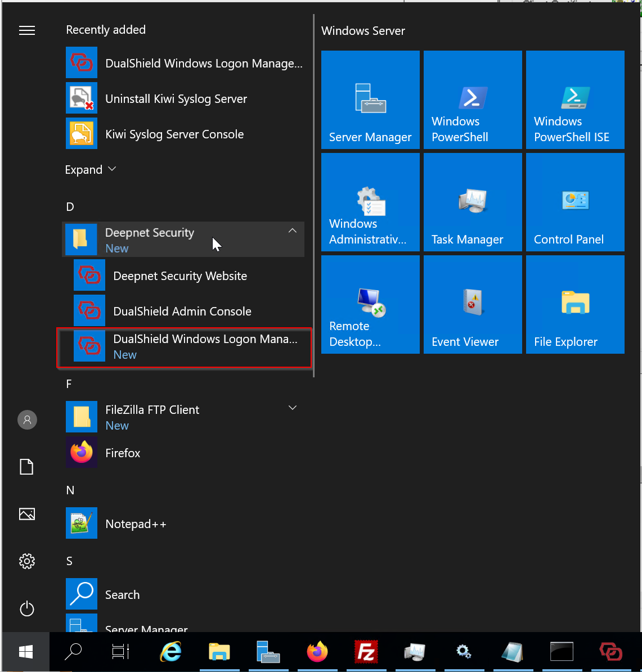Click the Task View taskbar button
Viewport: 642px width, 672px height.
click(x=120, y=651)
